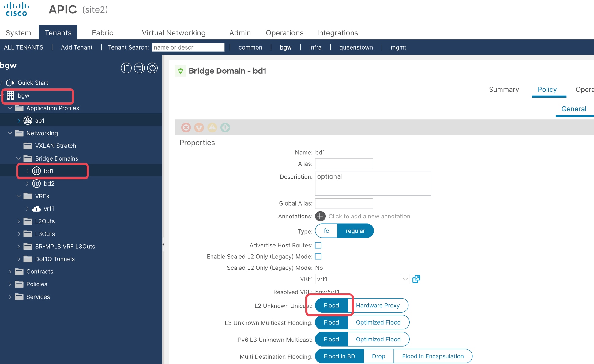The image size is (594, 364).
Task: Click the green shield icon beside Bridge Domain title
Action: pyautogui.click(x=180, y=71)
